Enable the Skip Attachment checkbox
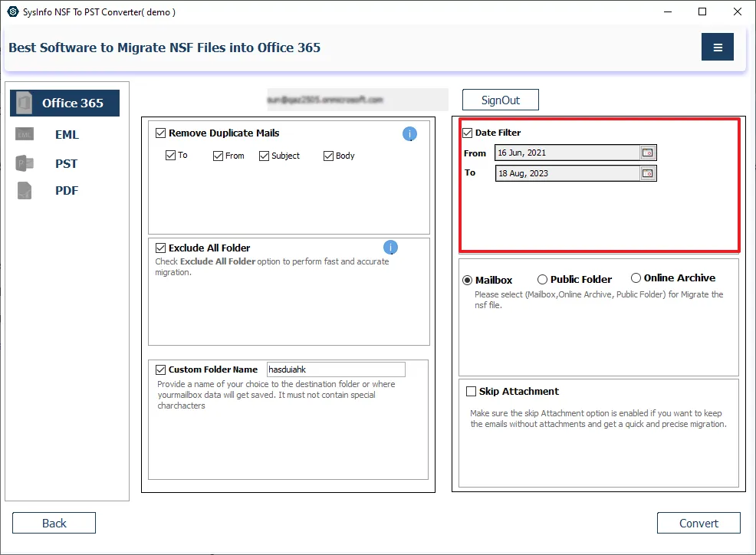Viewport: 756px width, 555px height. [471, 391]
